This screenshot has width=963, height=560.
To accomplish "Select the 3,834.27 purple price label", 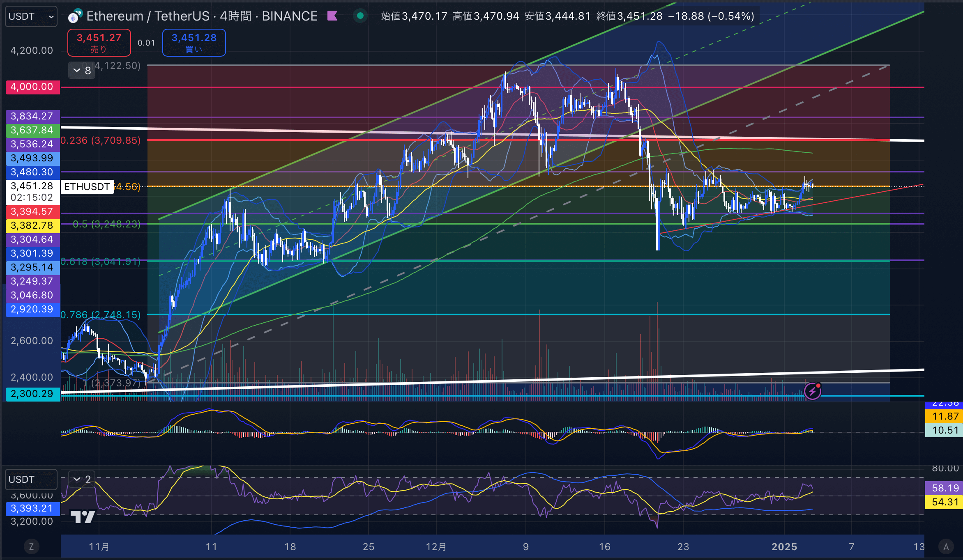I will [32, 116].
